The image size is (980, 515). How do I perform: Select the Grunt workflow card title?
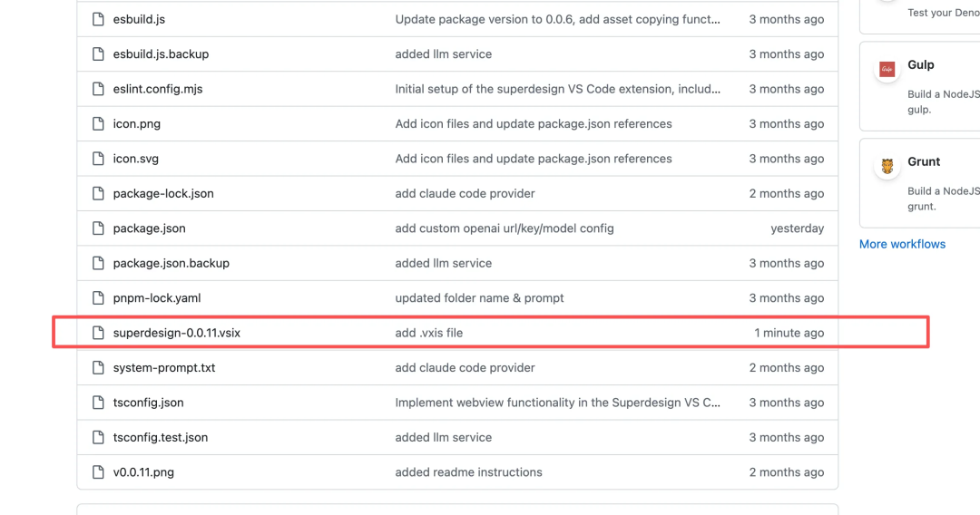click(x=924, y=161)
